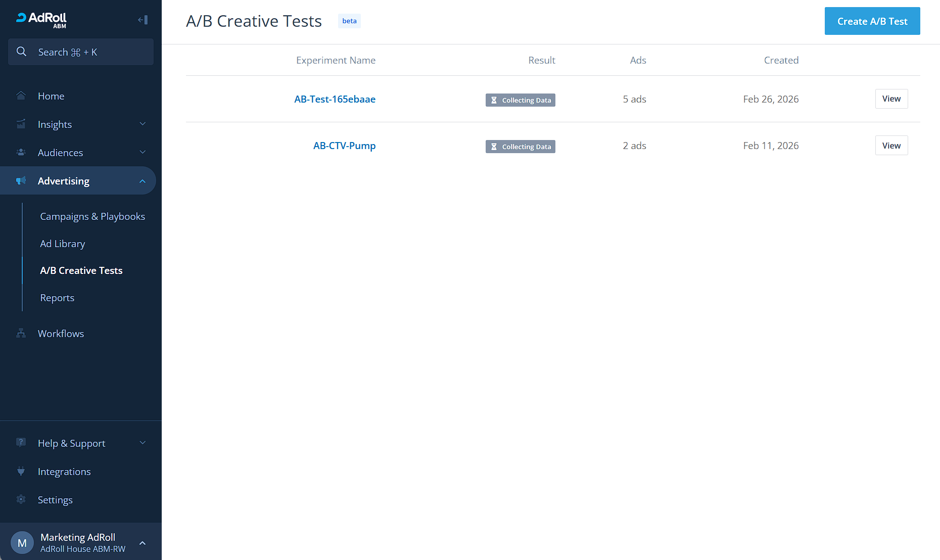Collapse the sidebar with the arrow icon
The width and height of the screenshot is (940, 560).
click(x=143, y=20)
